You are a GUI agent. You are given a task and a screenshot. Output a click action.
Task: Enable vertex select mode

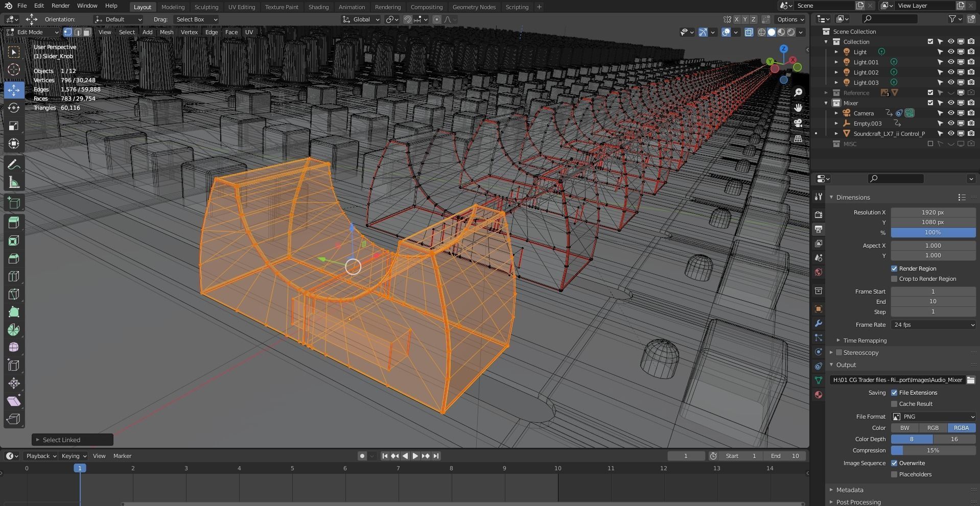(68, 32)
